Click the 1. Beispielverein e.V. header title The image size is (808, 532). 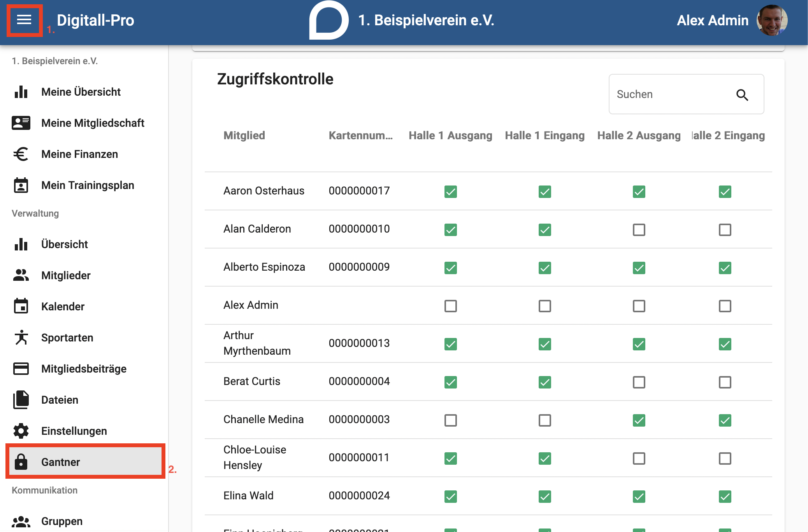(x=426, y=20)
